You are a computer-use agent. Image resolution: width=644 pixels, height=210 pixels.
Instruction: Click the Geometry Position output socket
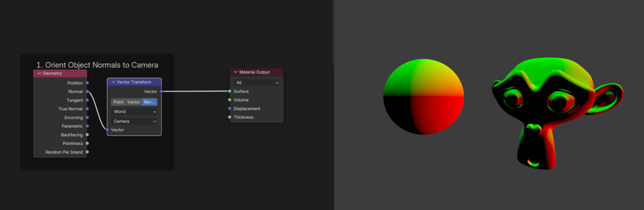(x=87, y=83)
